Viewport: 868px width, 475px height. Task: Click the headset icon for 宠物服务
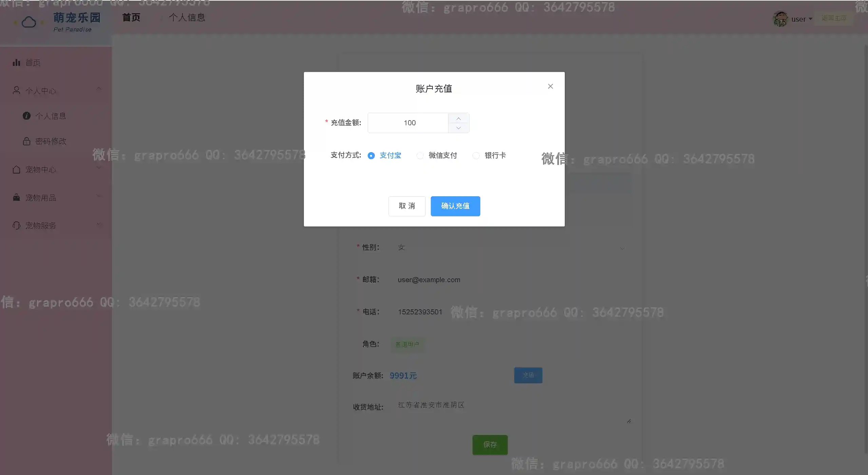point(16,225)
